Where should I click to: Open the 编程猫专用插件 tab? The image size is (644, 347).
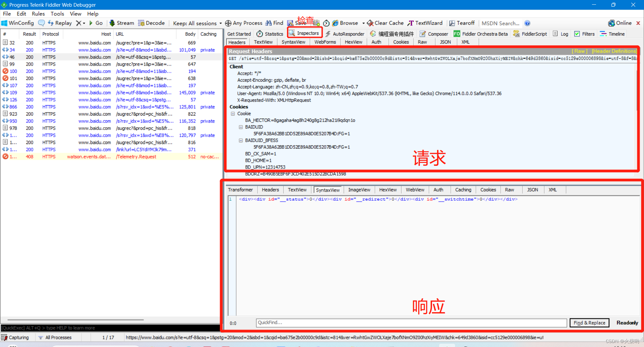click(392, 34)
